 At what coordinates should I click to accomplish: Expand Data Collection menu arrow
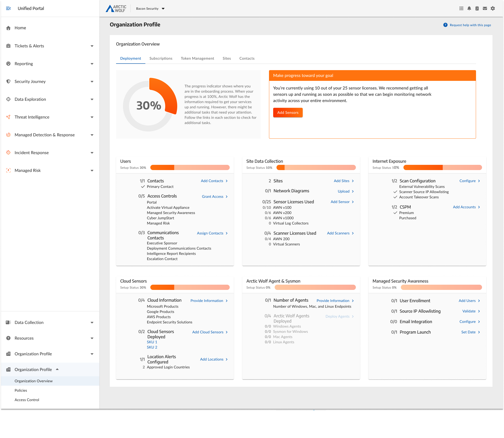tap(92, 323)
